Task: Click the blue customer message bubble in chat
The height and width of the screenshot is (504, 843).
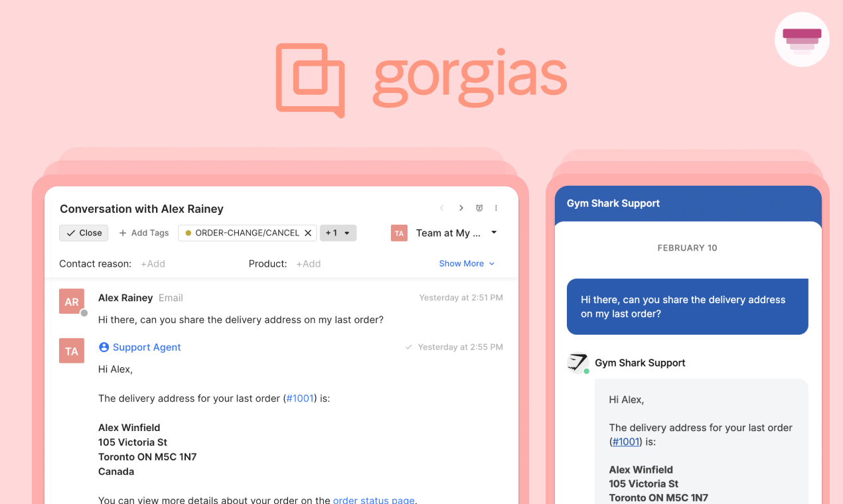Action: coord(688,306)
